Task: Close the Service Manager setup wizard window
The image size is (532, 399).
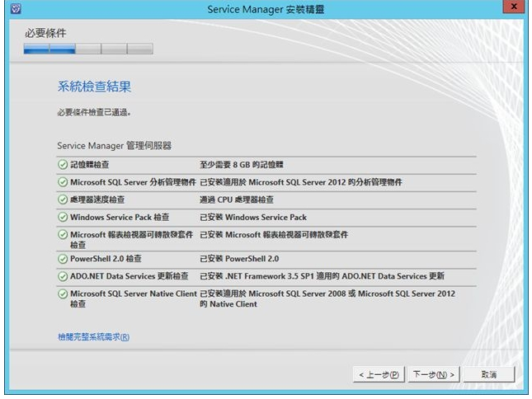Action: pyautogui.click(x=514, y=7)
